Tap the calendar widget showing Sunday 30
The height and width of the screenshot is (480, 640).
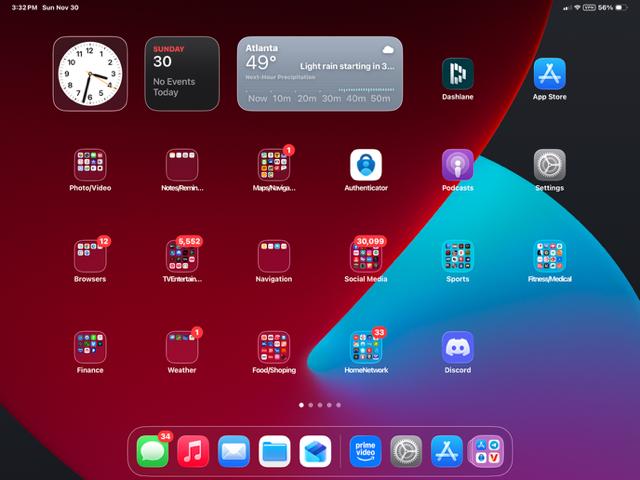pos(182,73)
